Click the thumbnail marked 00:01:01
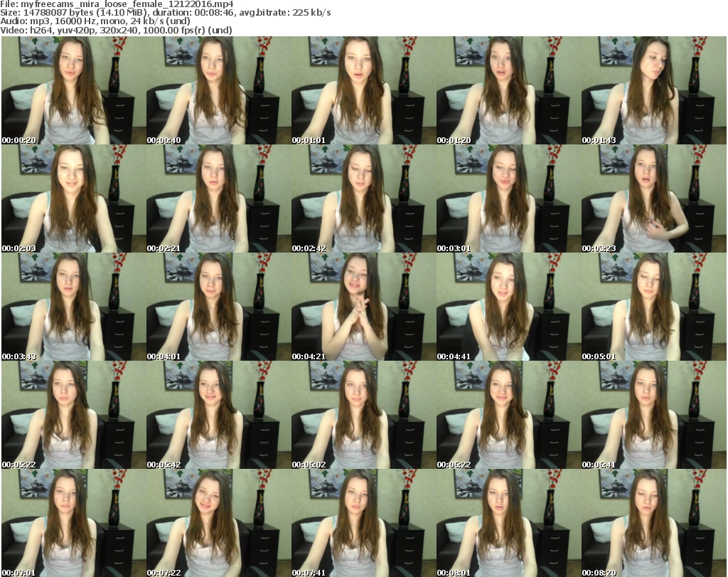Screen dimensions: 728x577 point(363,90)
